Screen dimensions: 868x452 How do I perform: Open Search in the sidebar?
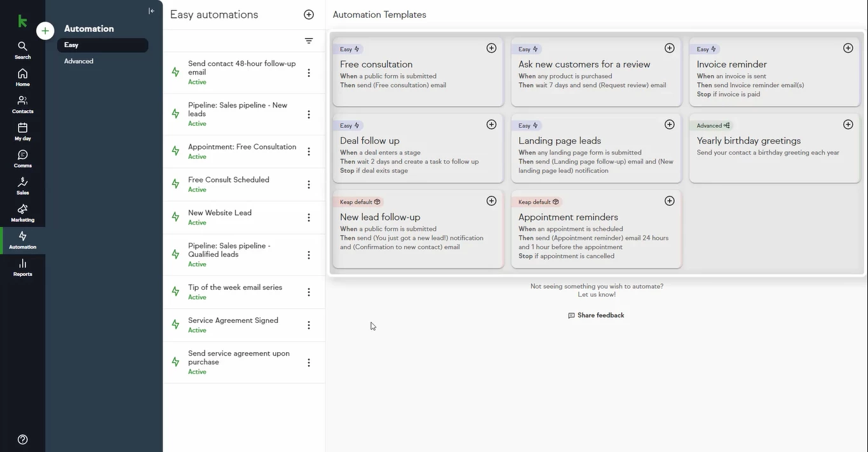[22, 50]
